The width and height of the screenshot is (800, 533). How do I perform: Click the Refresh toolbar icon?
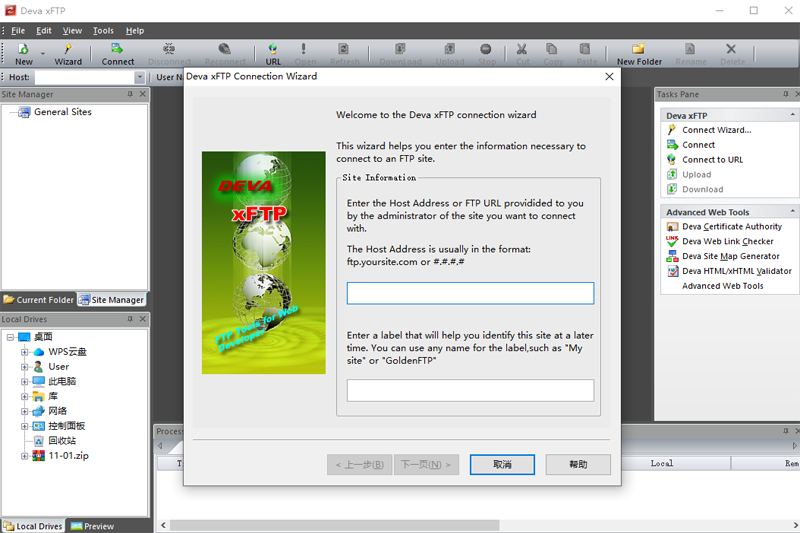[344, 54]
